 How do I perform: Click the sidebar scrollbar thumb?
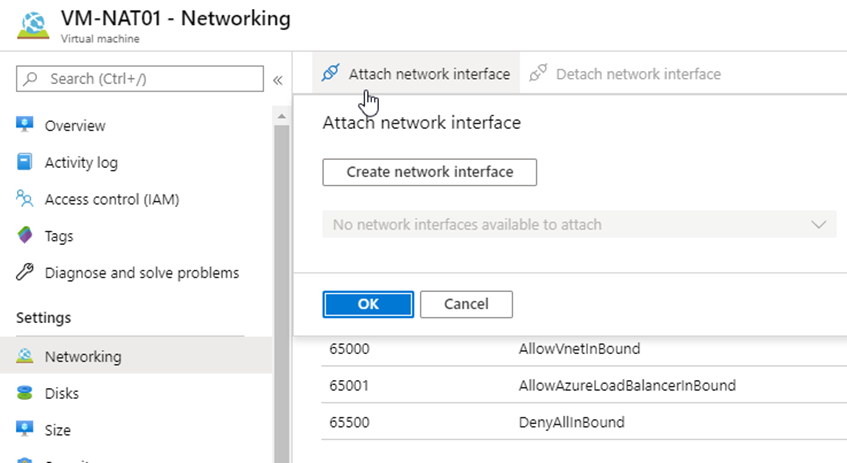281,292
